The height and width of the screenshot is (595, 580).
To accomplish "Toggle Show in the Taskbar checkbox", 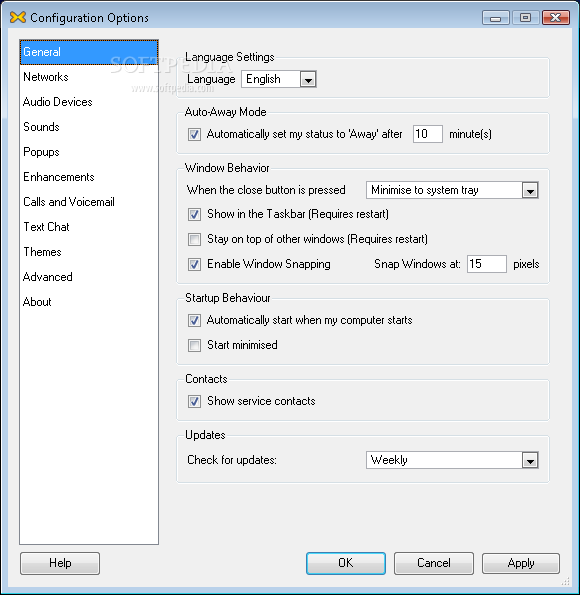I will pos(194,214).
